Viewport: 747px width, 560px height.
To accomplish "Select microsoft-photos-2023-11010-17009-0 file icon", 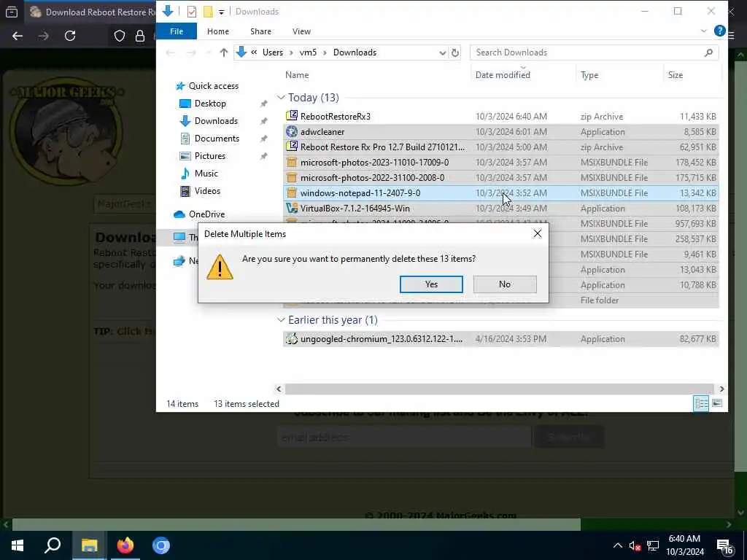I will [292, 163].
